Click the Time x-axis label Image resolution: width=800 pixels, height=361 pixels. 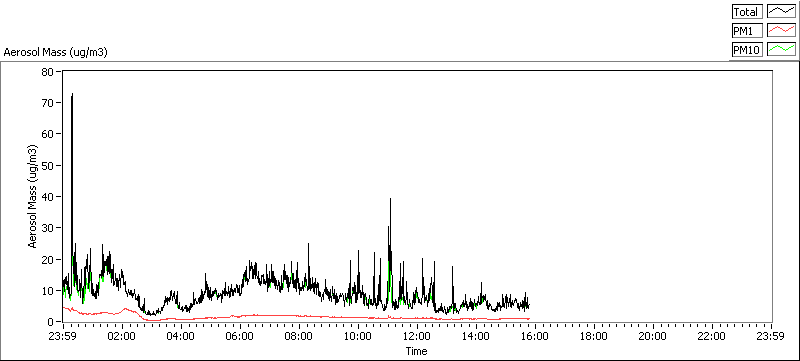416,351
